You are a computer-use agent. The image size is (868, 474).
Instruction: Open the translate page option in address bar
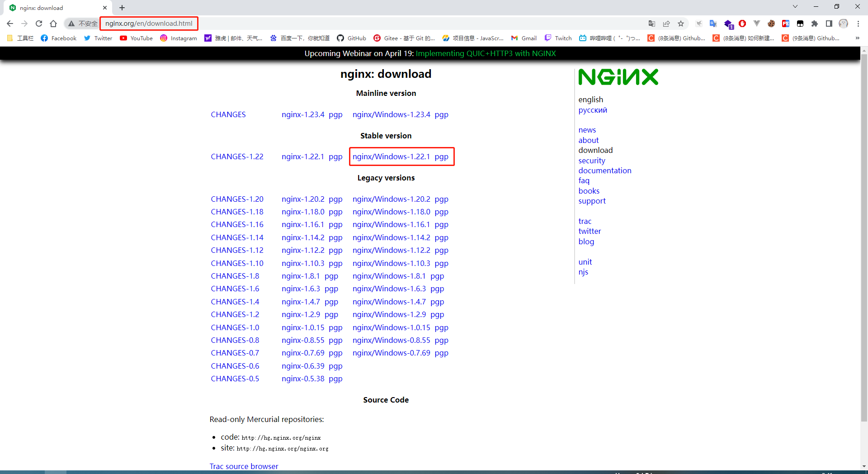coord(652,24)
